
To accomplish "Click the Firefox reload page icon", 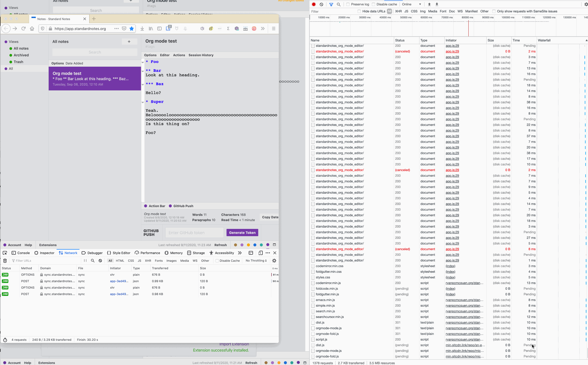I will coord(23,29).
